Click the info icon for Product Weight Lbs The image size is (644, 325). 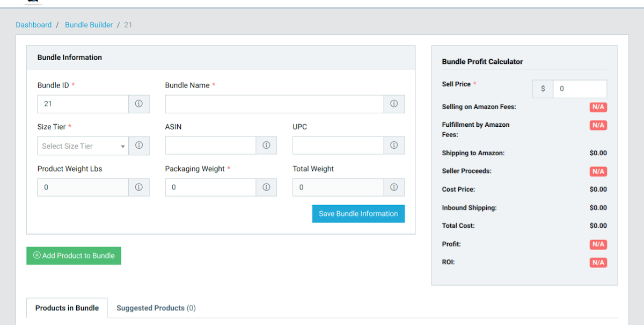(x=138, y=187)
